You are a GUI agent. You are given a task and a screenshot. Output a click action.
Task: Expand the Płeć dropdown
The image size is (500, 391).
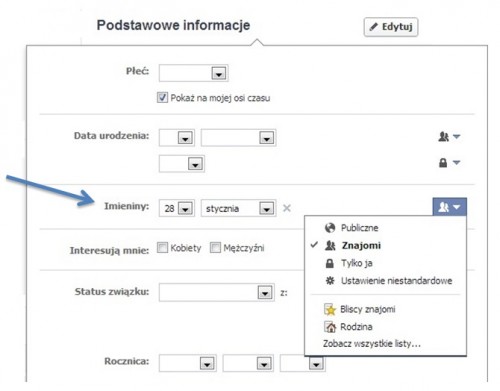(x=194, y=73)
